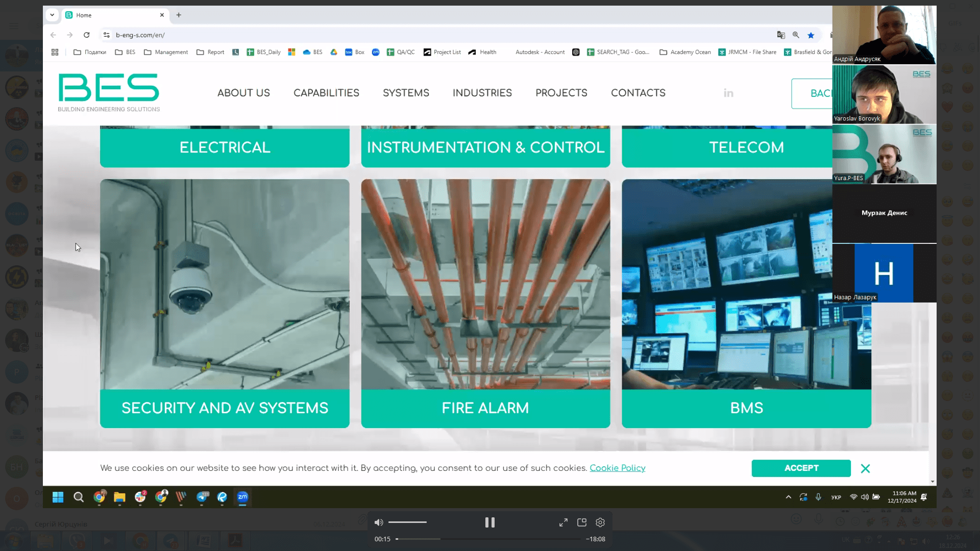Open Zoom app in taskbar
980x551 pixels.
pyautogui.click(x=242, y=497)
